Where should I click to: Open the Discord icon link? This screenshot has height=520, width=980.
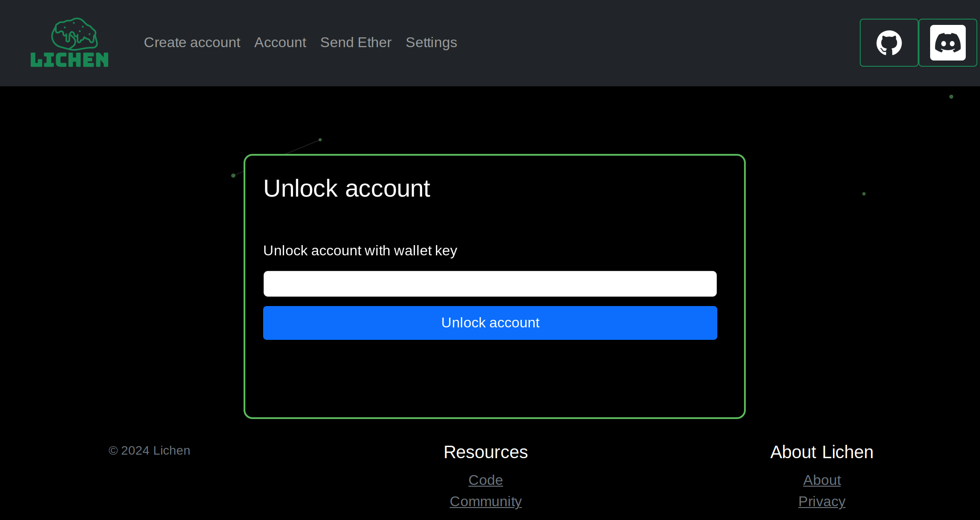947,43
